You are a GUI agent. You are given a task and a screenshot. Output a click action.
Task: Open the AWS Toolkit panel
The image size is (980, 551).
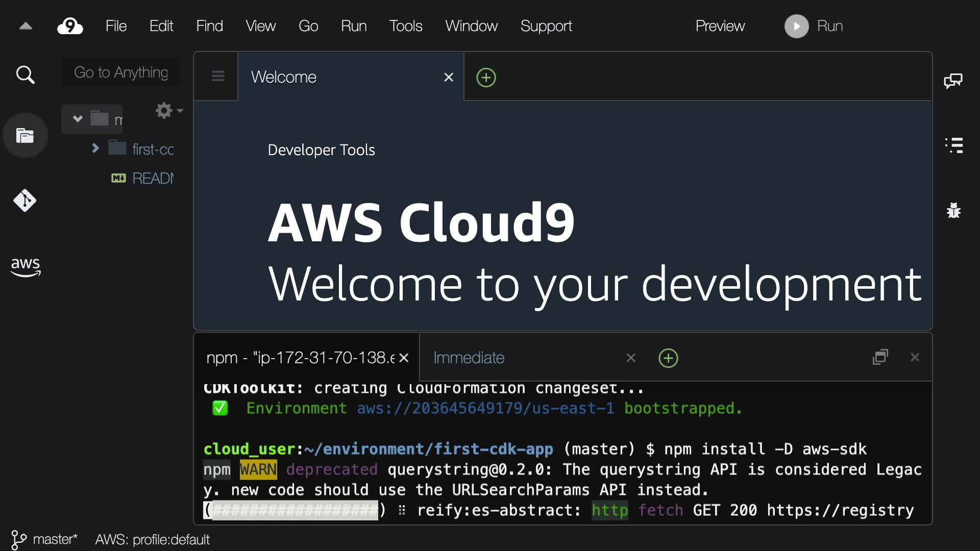[x=25, y=266]
